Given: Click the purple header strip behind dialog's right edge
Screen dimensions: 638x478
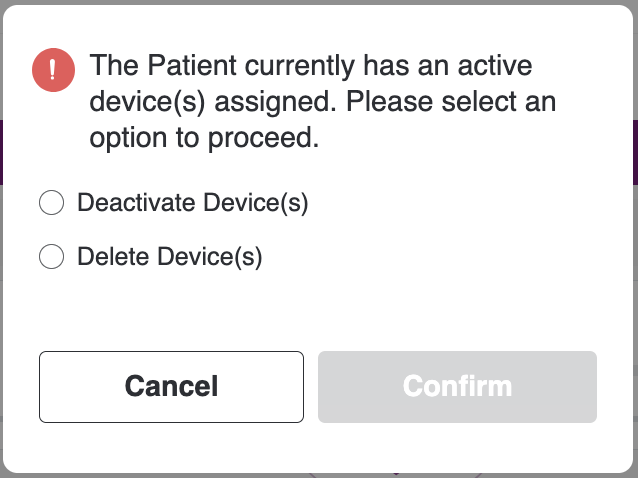Looking at the screenshot, I should point(636,153).
